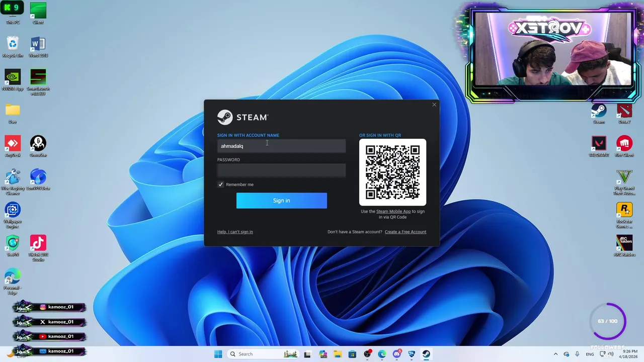Open the AnyDesk desktop shortcut
Screen dimensions: 644x362
(13, 146)
